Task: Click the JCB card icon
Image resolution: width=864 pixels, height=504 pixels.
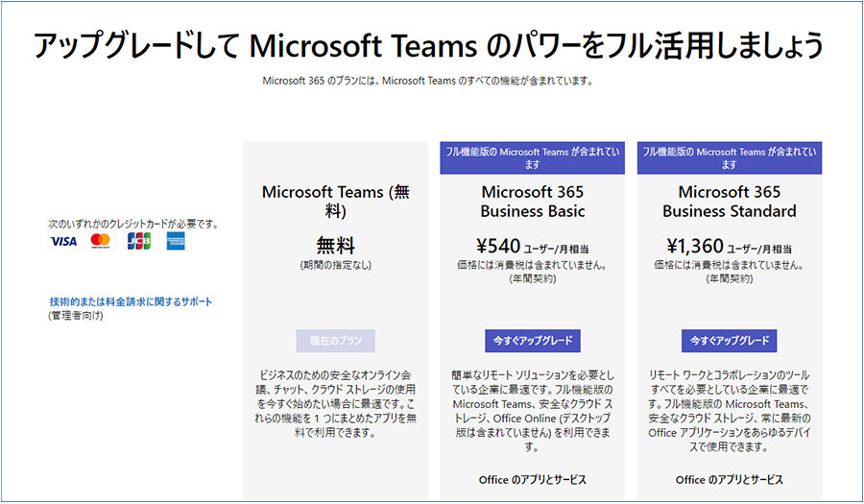Action: pyautogui.click(x=138, y=241)
